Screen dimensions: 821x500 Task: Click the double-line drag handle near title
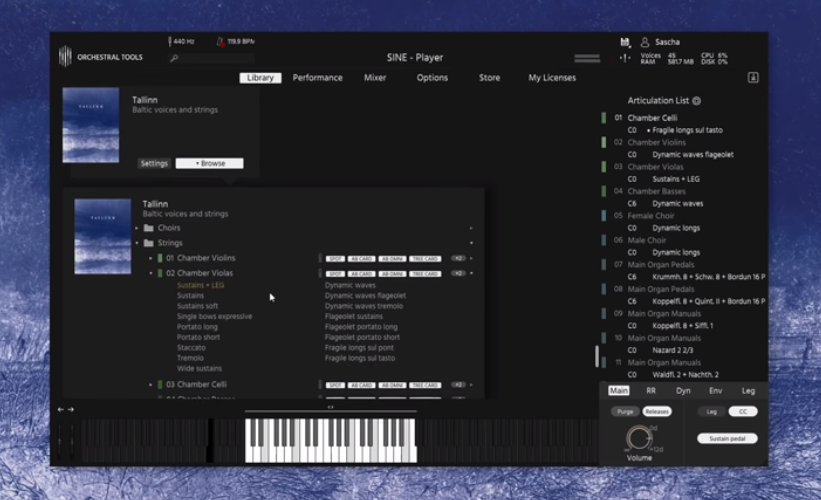(587, 59)
